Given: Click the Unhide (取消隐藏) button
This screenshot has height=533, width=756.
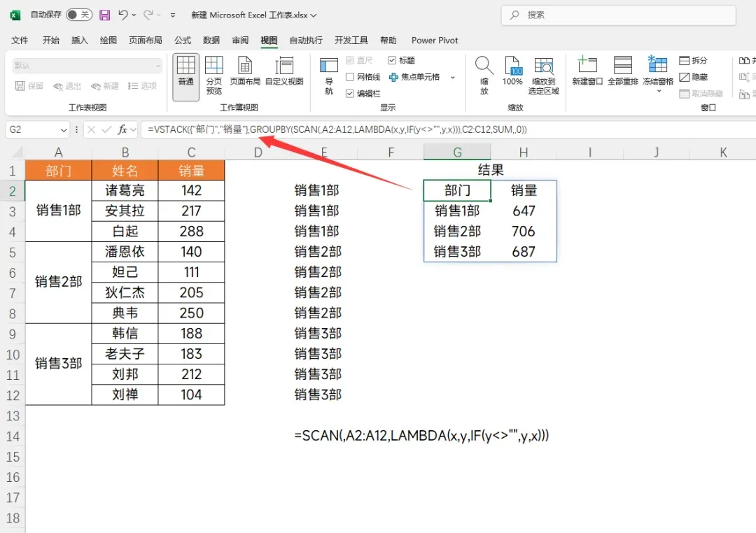Looking at the screenshot, I should (701, 94).
